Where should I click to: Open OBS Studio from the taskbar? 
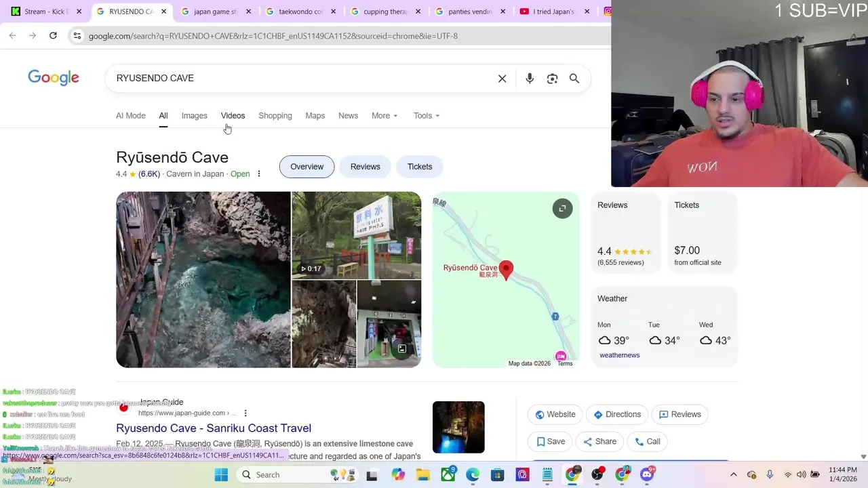tap(597, 475)
